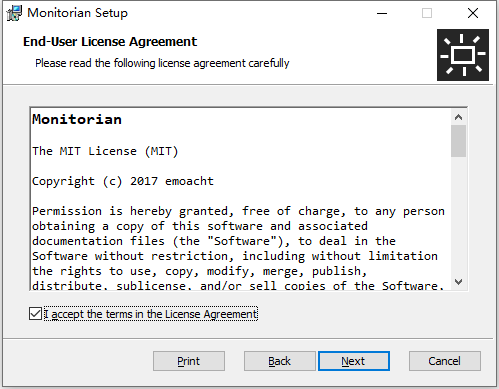The height and width of the screenshot is (389, 499).
Task: Click the bold Monitorian license heading
Action: (77, 119)
